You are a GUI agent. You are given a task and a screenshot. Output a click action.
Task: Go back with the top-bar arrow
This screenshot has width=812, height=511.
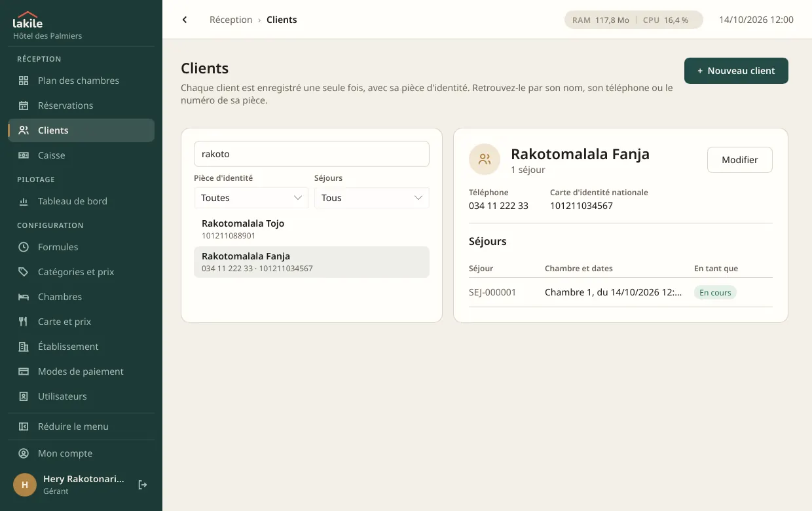coord(185,20)
